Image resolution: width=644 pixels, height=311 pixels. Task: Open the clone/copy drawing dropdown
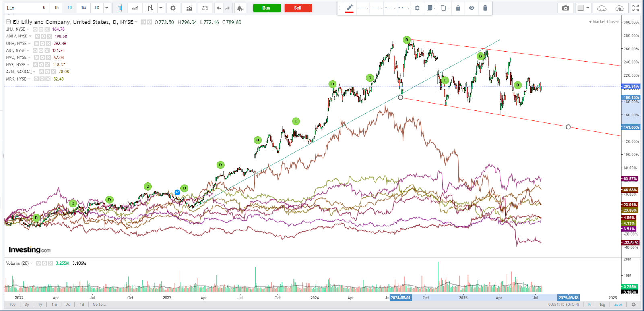pos(445,8)
